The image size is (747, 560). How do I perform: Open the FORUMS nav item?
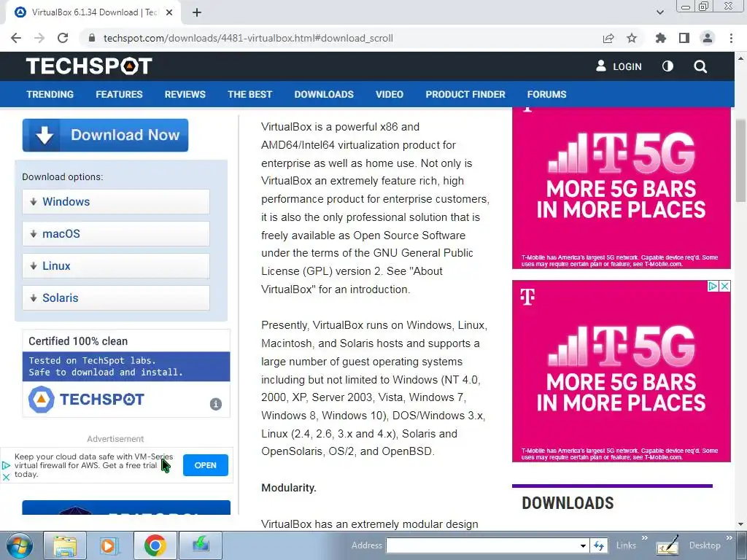coord(547,94)
